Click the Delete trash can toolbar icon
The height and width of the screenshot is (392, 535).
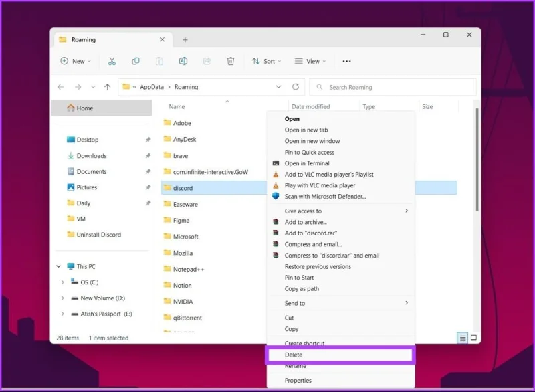coord(231,61)
